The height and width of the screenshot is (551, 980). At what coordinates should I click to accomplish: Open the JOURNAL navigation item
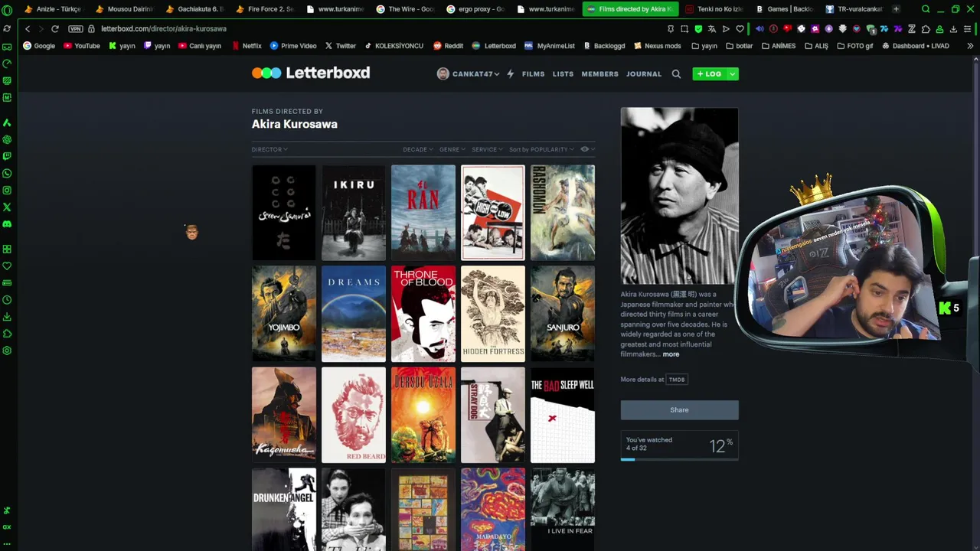coord(644,74)
